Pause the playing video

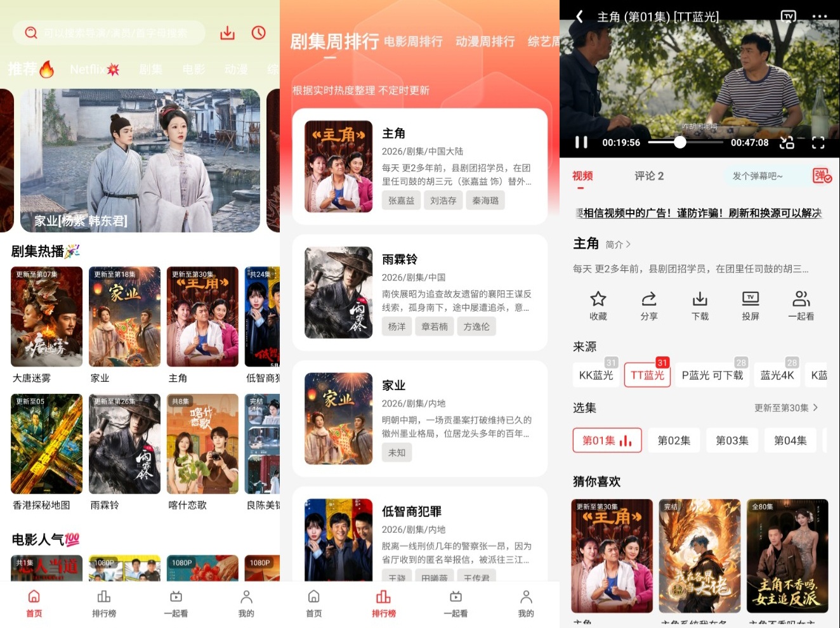tap(581, 142)
